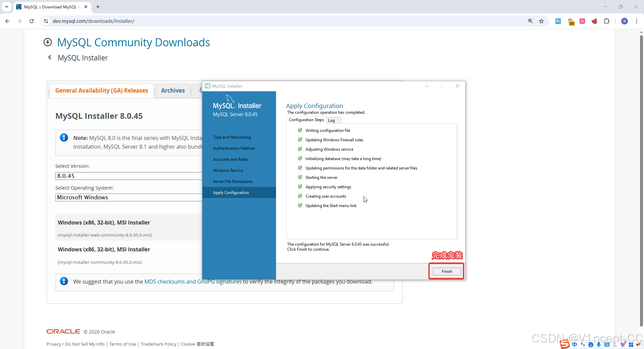Open the red bird extension
Viewport: 644px width, 349px height.
point(594,21)
